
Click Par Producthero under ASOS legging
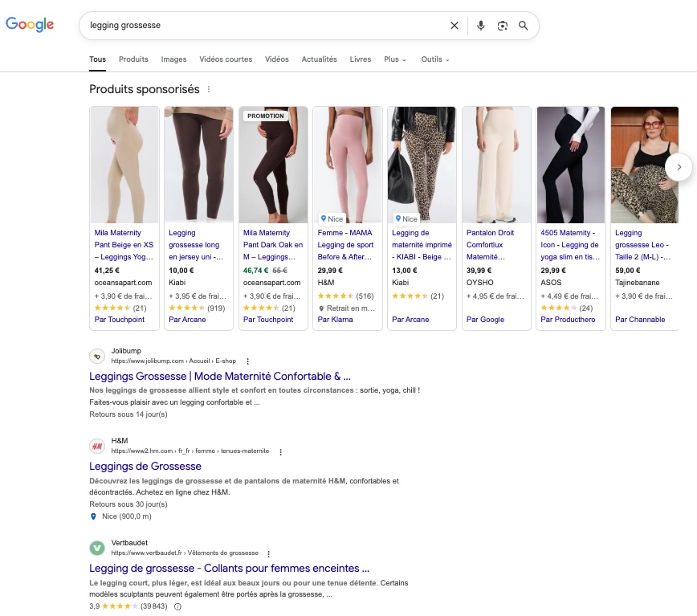[x=568, y=320]
